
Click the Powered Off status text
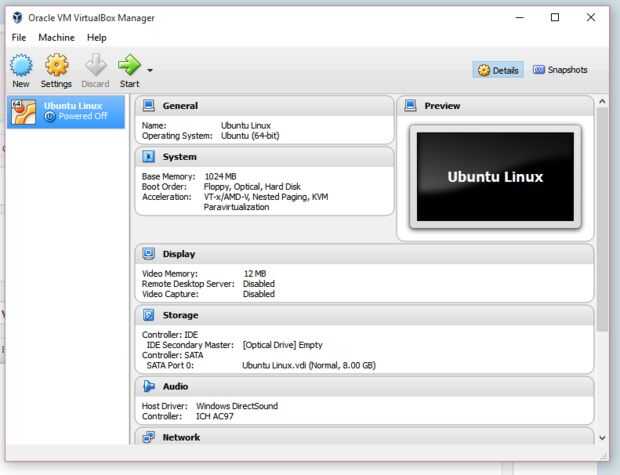tap(83, 116)
